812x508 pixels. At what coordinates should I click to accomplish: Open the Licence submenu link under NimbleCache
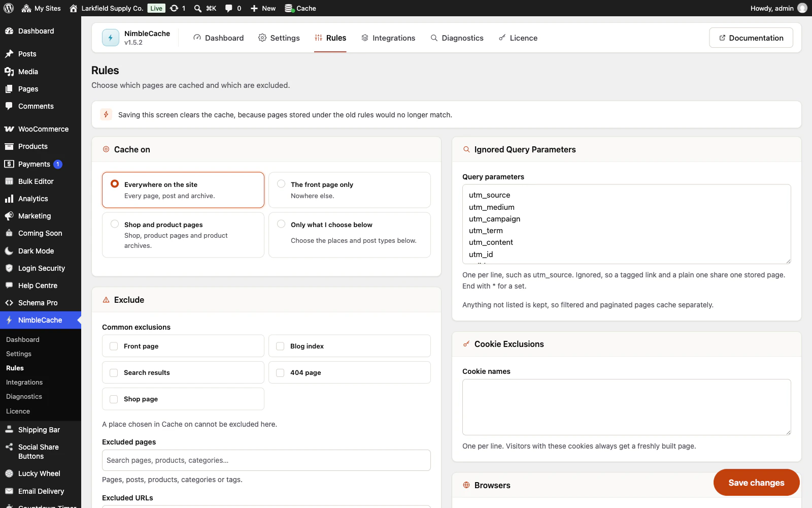pos(18,411)
